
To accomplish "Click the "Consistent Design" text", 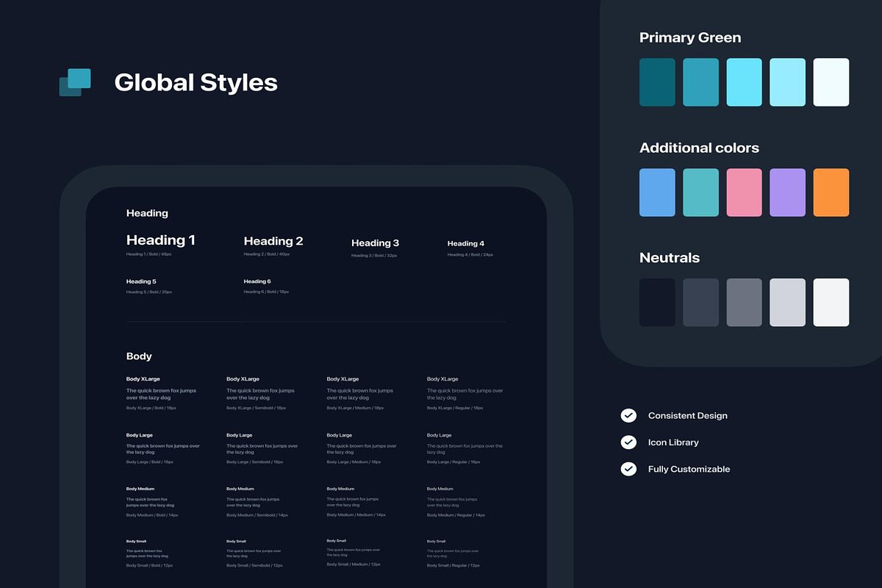I will [688, 415].
